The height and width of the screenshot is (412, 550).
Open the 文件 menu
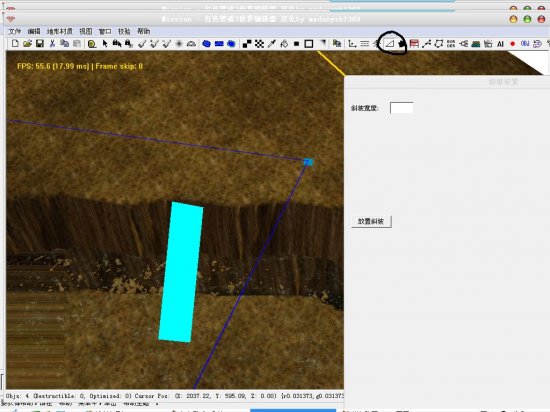pos(14,32)
